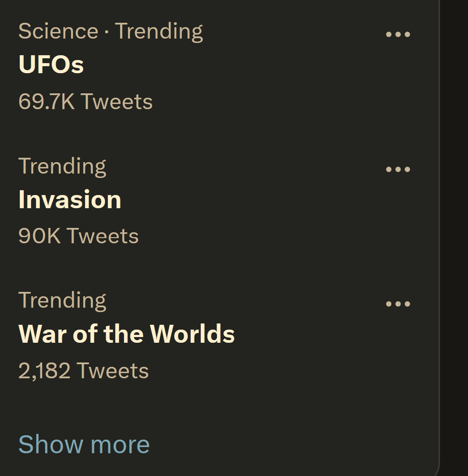The image size is (468, 476).
Task: Click the Trending label above Invasion
Action: click(62, 166)
